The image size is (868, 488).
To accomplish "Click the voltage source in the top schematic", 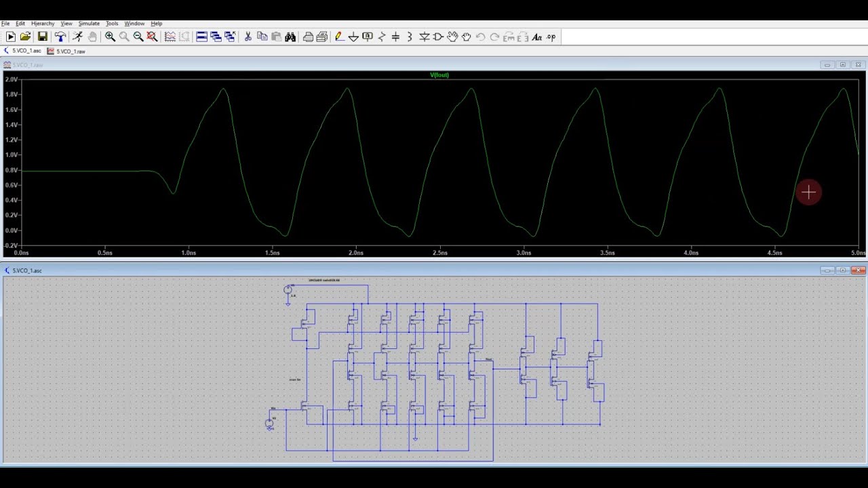I will pyautogui.click(x=288, y=290).
